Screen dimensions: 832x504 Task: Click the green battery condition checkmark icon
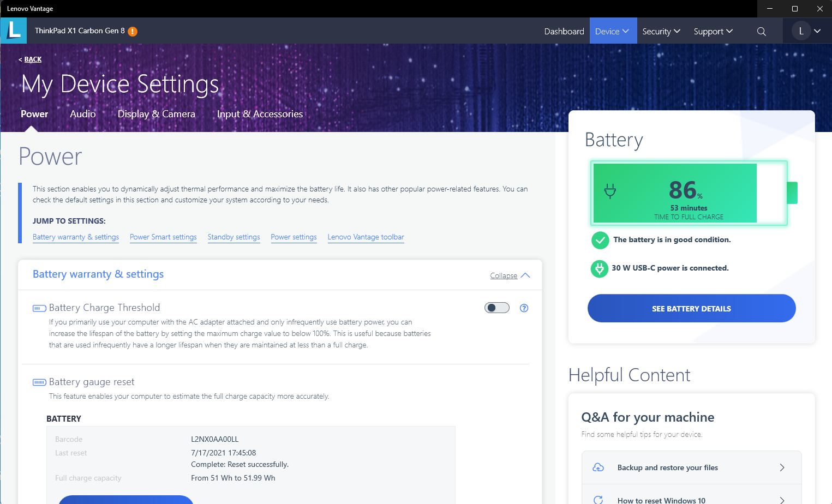click(x=600, y=240)
